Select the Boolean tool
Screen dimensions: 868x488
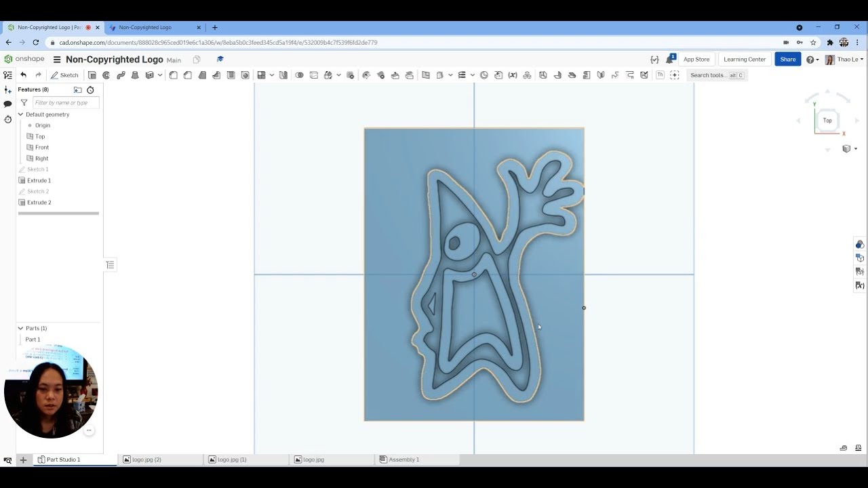[x=299, y=75]
